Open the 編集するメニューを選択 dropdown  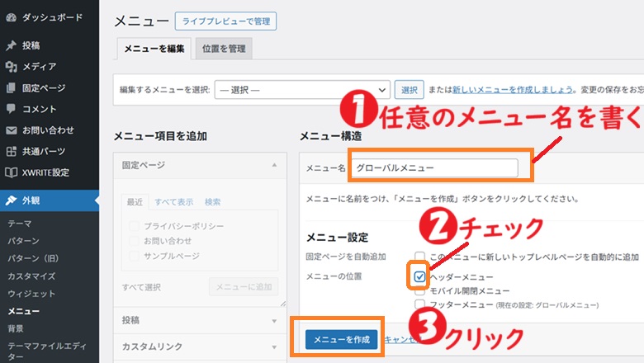pos(302,90)
